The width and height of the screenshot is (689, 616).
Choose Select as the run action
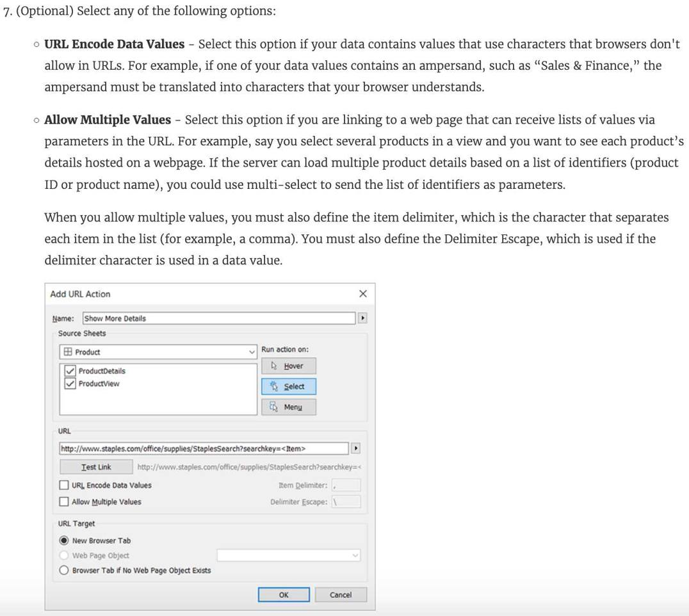pyautogui.click(x=288, y=387)
